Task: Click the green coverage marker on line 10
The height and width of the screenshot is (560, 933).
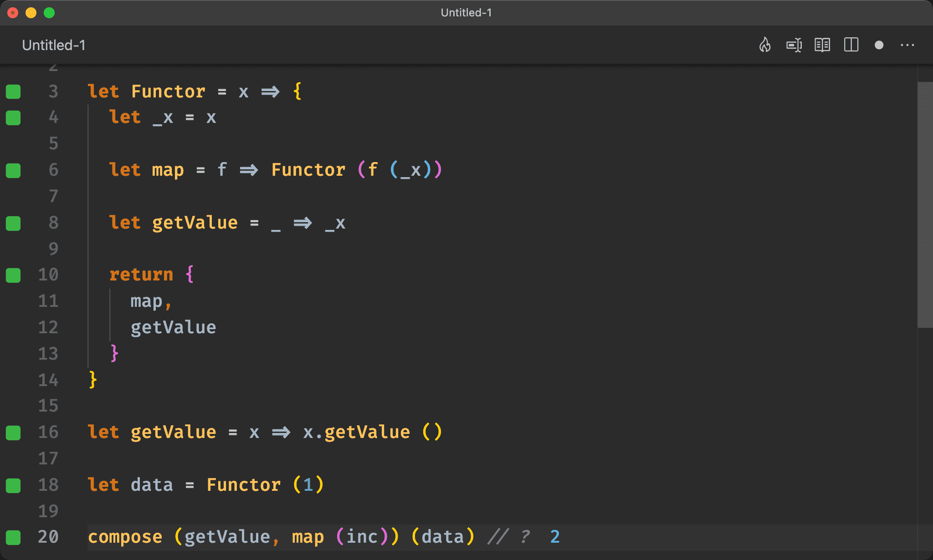Action: click(13, 275)
